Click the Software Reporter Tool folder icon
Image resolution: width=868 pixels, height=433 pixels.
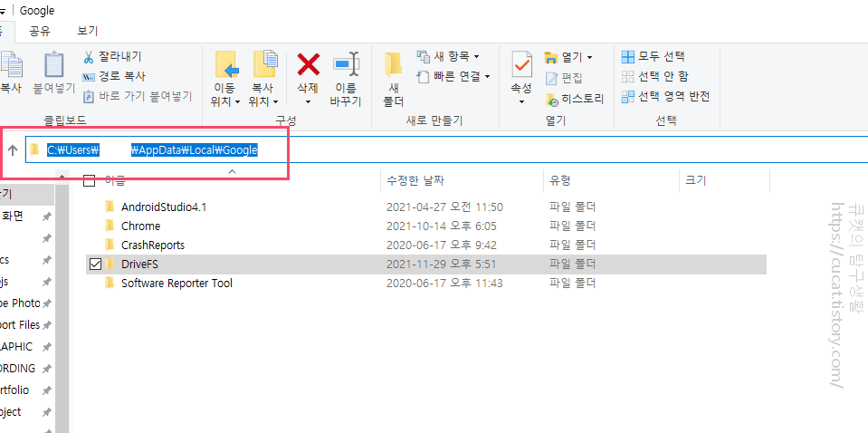point(109,283)
